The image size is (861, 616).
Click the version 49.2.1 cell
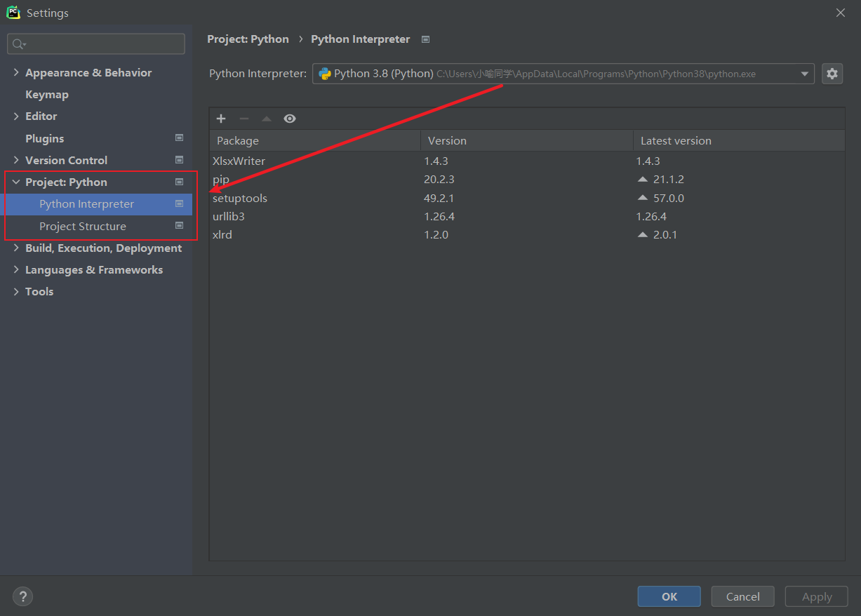tap(439, 198)
